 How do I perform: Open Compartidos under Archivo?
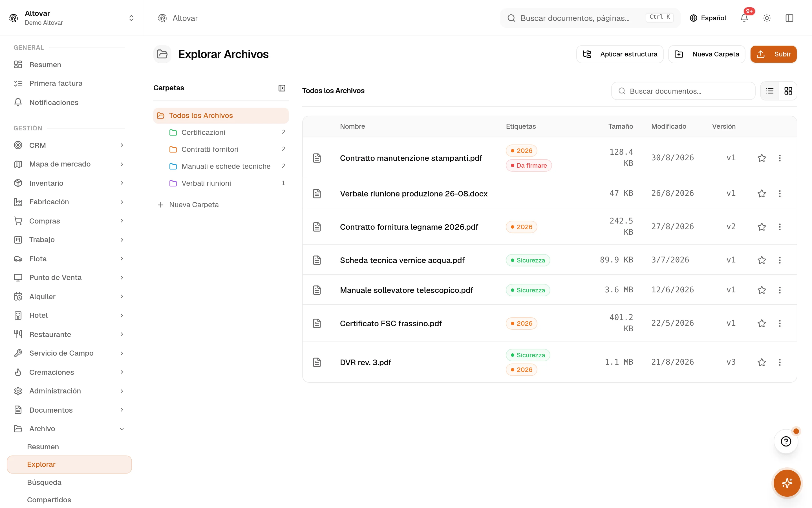[69, 500]
